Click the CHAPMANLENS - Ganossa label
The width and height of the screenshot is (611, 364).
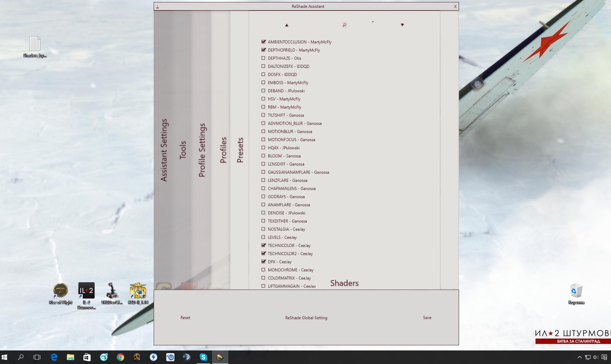pyautogui.click(x=292, y=189)
